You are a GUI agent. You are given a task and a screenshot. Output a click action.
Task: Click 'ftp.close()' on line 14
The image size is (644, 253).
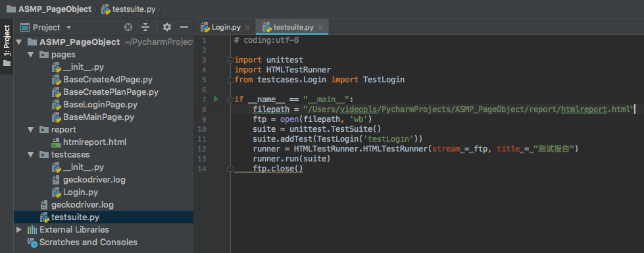[x=278, y=168]
